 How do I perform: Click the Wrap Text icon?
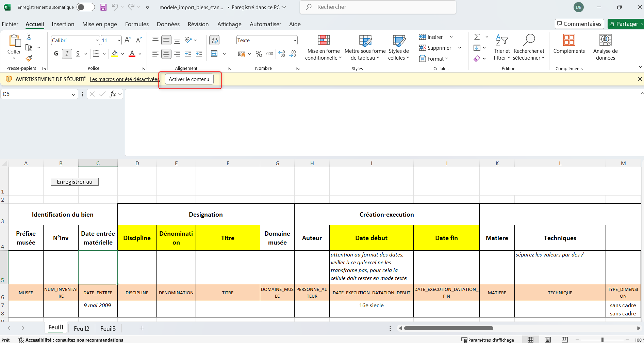[x=214, y=40]
